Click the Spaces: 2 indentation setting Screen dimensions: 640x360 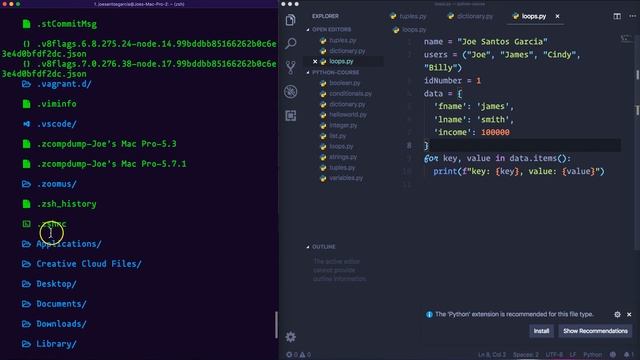(x=526, y=354)
